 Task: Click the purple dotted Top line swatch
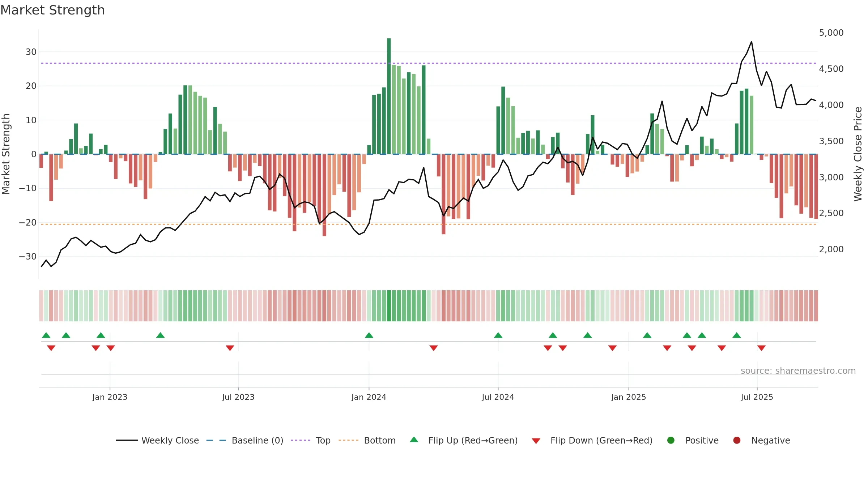pyautogui.click(x=301, y=440)
